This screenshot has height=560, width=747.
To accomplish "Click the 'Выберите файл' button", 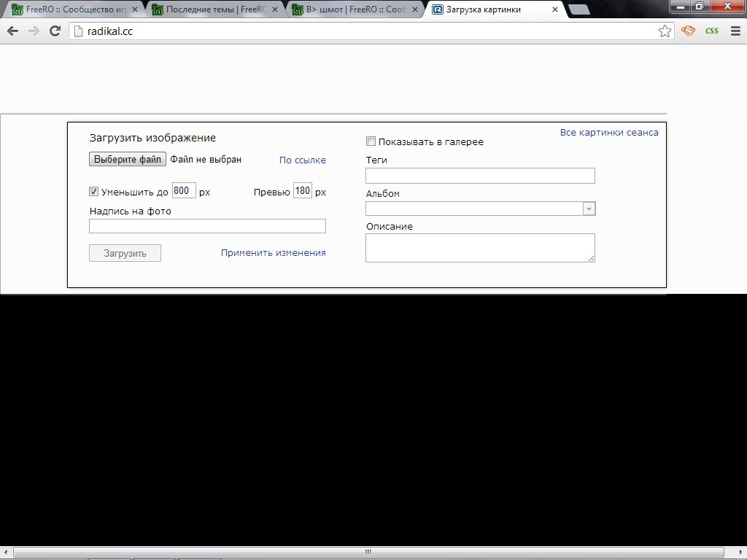I will coord(127,159).
